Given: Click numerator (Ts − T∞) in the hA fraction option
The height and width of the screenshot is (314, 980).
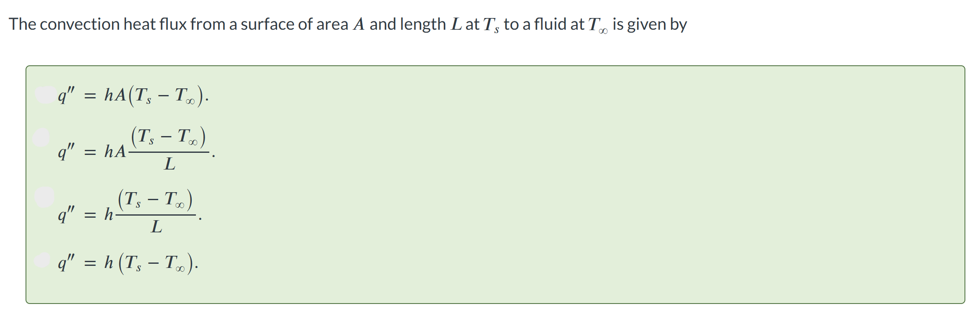Looking at the screenshot, I should [169, 137].
